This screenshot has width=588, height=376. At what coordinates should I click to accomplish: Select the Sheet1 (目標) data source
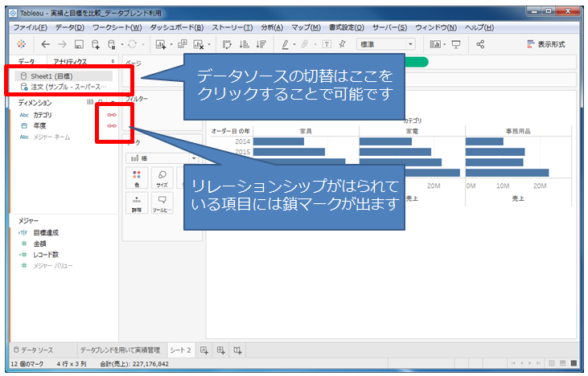point(51,75)
